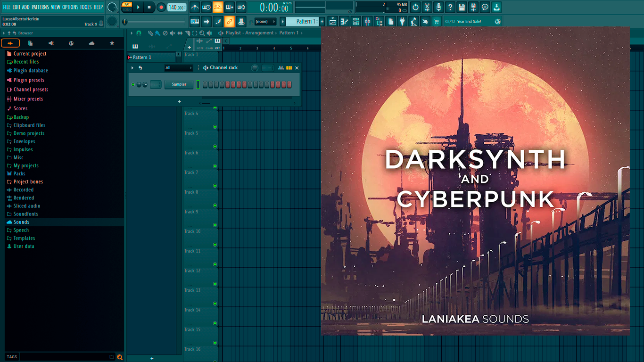
Task: Open the chat bubble icon
Action: coord(485,7)
